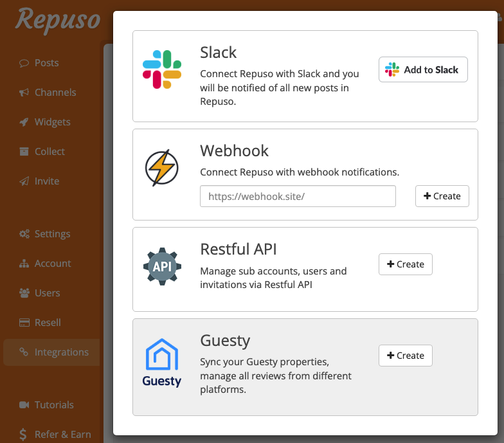Open Widgets from the sidebar
Viewport: 504px width, 443px height.
pyautogui.click(x=53, y=122)
